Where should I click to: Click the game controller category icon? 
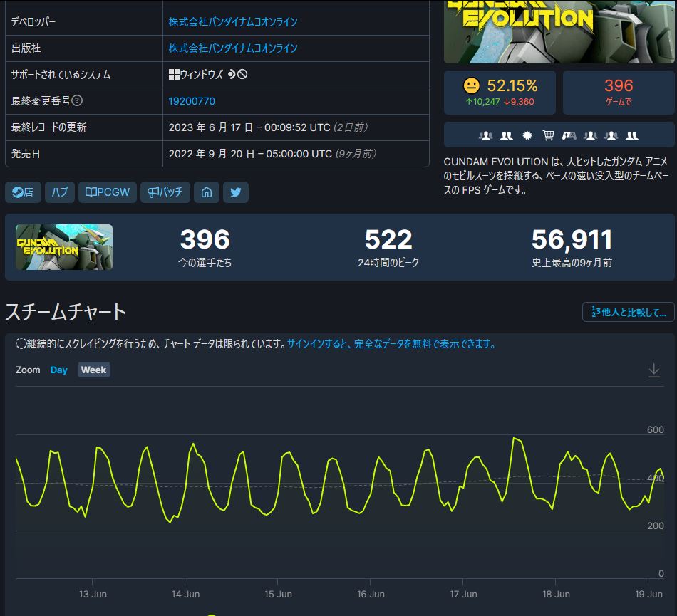(569, 135)
